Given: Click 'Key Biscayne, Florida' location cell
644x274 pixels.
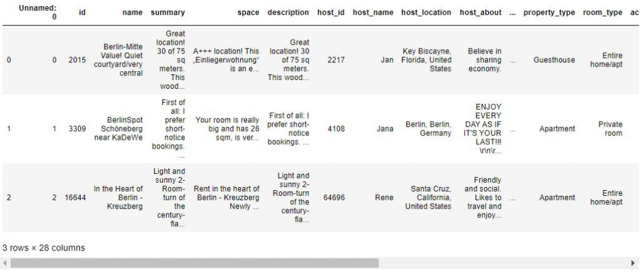Looking at the screenshot, I should click(x=427, y=60).
